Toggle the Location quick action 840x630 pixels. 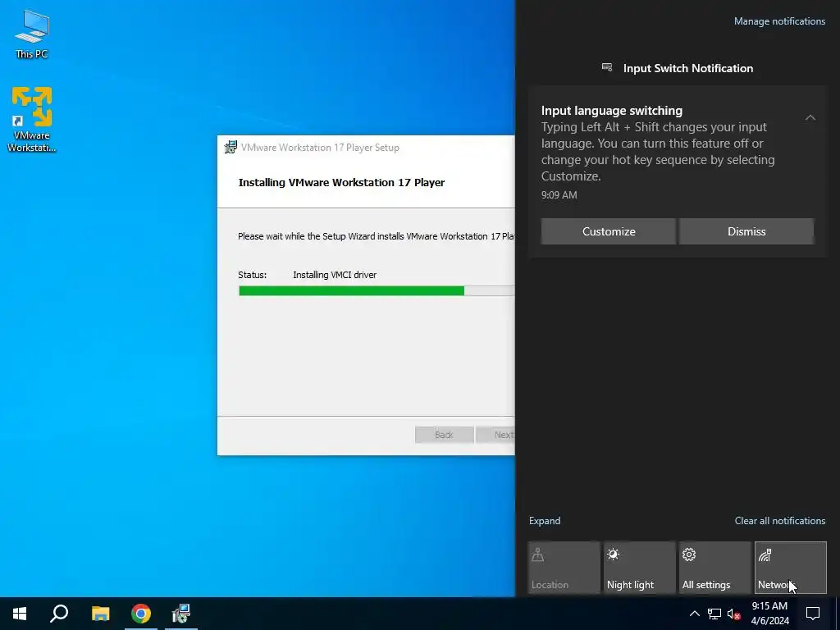[564, 568]
